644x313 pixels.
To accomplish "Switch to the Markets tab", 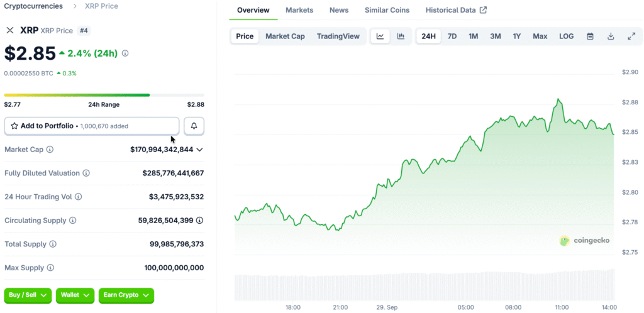I will [x=299, y=10].
